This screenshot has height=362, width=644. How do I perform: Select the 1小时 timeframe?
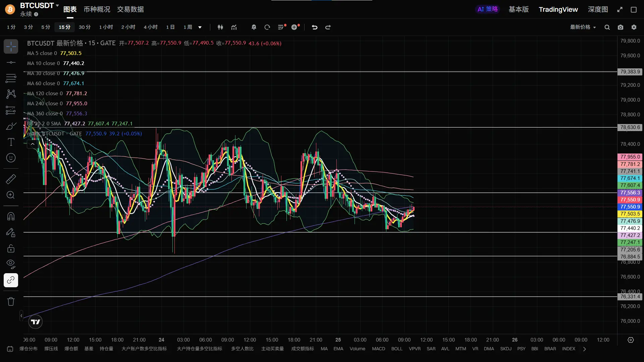tap(106, 27)
